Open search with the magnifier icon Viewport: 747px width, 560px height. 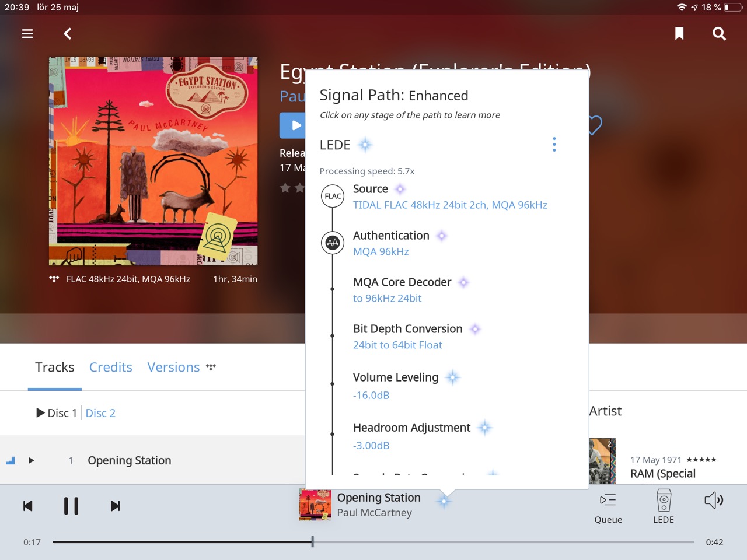point(719,34)
